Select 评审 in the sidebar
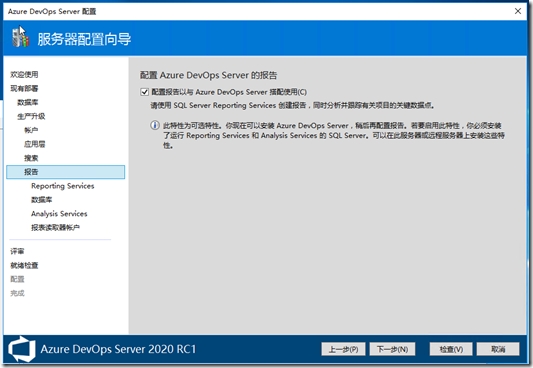Screen dimensions: 533x368 (17, 251)
